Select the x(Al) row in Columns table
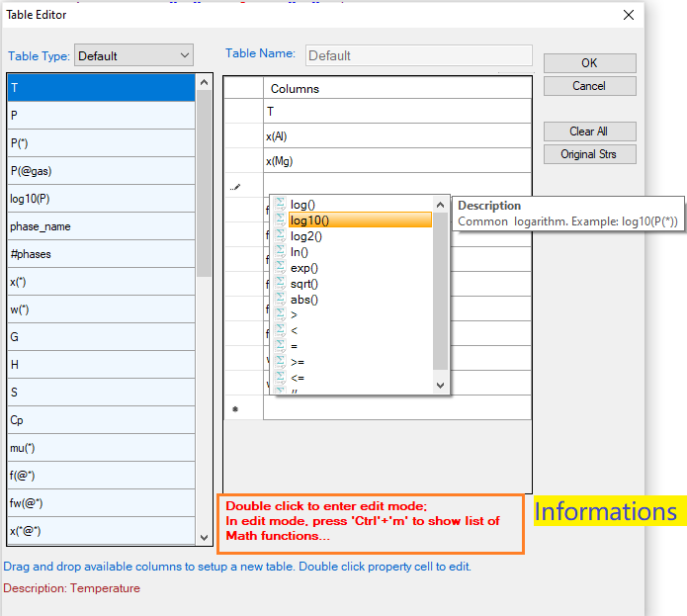The image size is (687, 616). click(395, 136)
